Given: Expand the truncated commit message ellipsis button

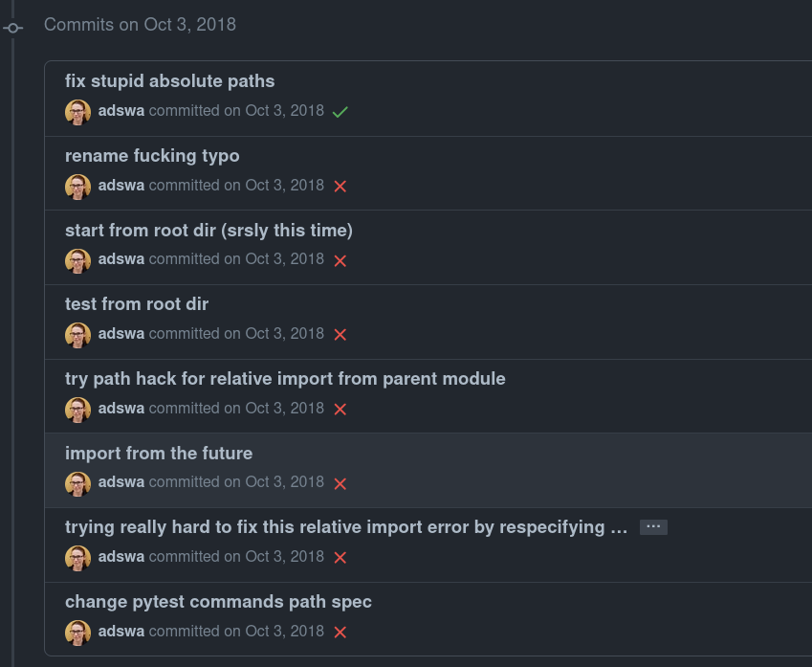Looking at the screenshot, I should [653, 527].
